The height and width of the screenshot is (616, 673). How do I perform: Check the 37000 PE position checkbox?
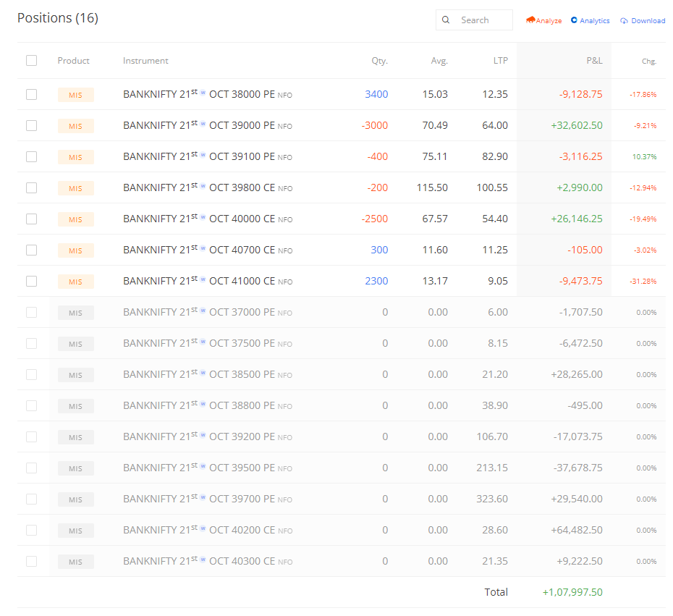(31, 312)
